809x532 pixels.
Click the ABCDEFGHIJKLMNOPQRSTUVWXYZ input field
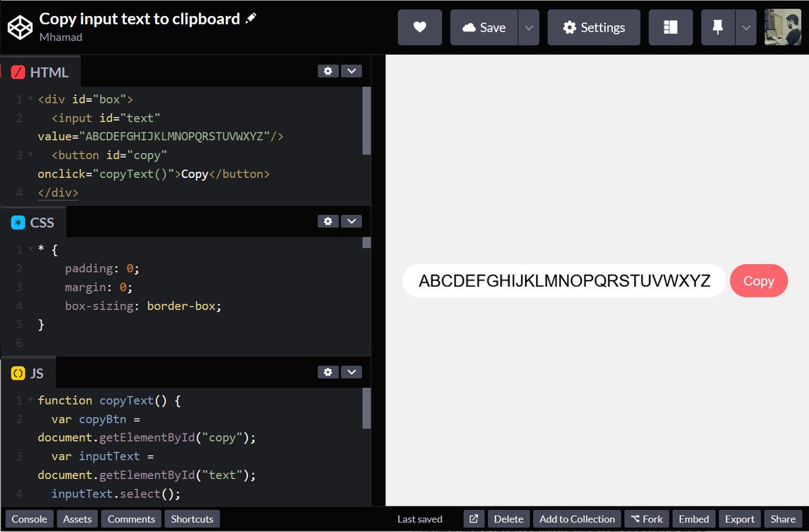[564, 281]
